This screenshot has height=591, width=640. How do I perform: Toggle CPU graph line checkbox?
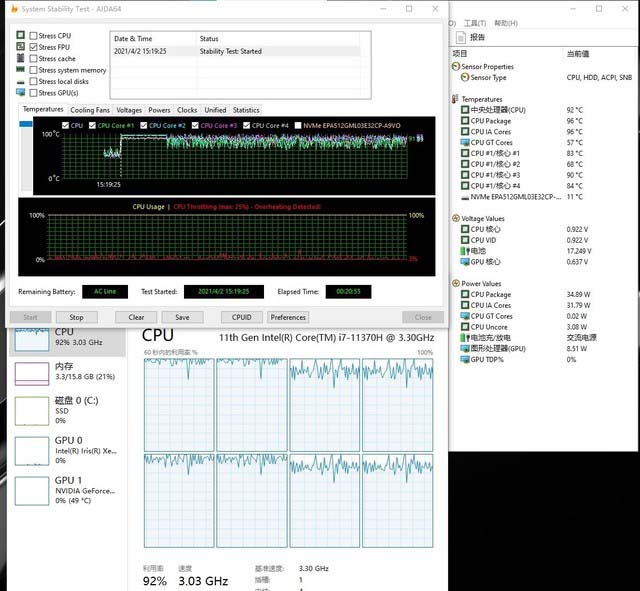pyautogui.click(x=65, y=125)
